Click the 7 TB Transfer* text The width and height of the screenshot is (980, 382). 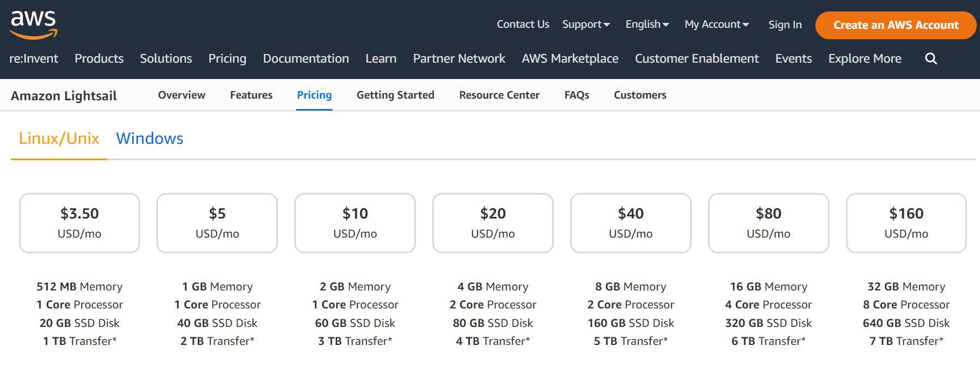tap(906, 341)
